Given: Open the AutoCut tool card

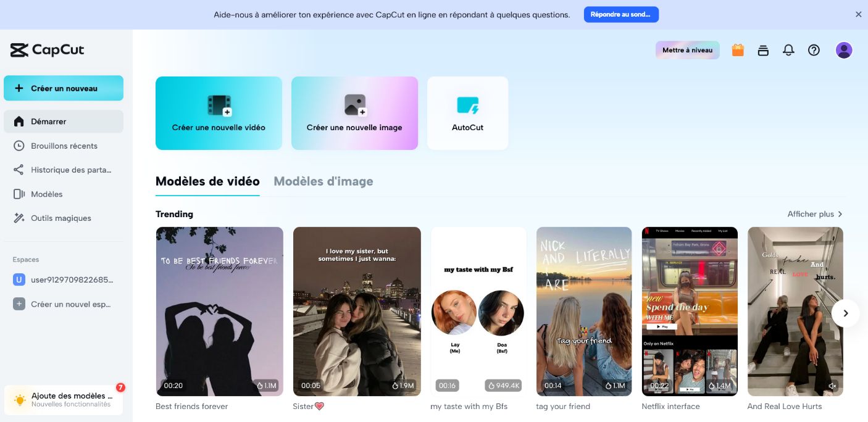Looking at the screenshot, I should (x=467, y=113).
